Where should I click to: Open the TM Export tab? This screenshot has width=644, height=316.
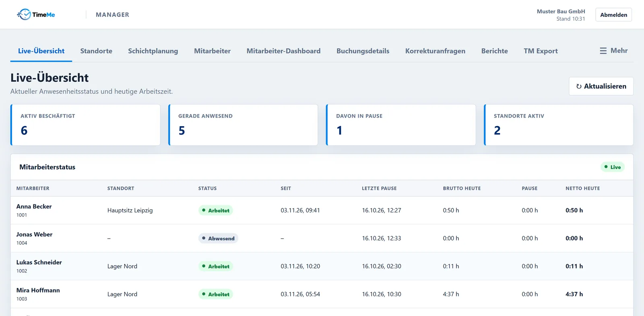[541, 51]
